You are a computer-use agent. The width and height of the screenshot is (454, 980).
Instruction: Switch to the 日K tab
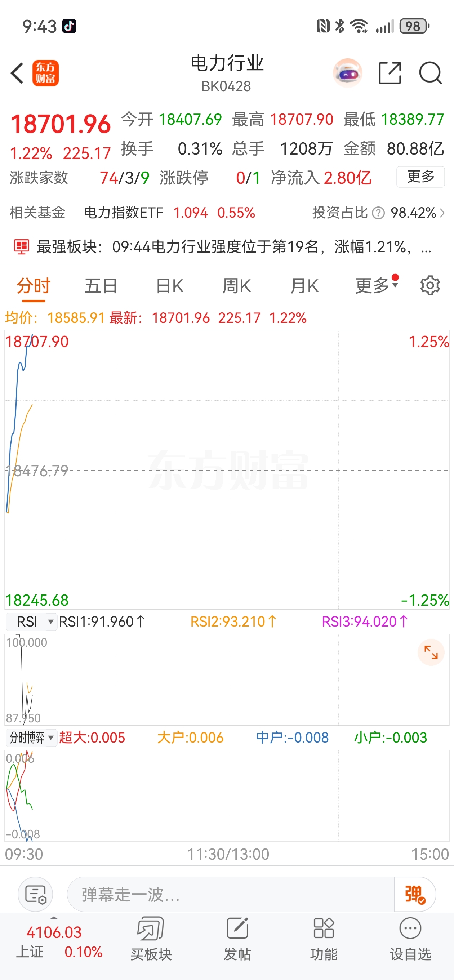[x=170, y=286]
